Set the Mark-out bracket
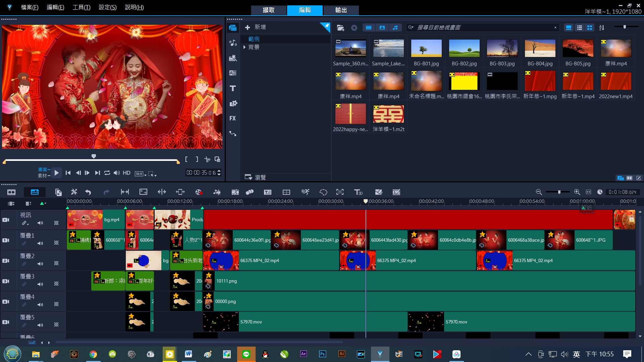This screenshot has width=644, height=362. click(x=197, y=159)
